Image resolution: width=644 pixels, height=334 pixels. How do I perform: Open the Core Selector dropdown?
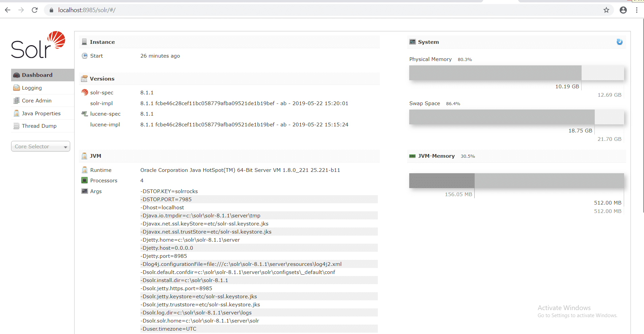tap(40, 146)
